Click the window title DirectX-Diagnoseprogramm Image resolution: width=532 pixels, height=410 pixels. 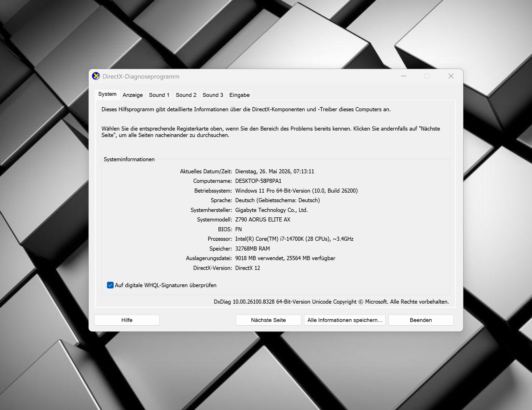click(141, 76)
